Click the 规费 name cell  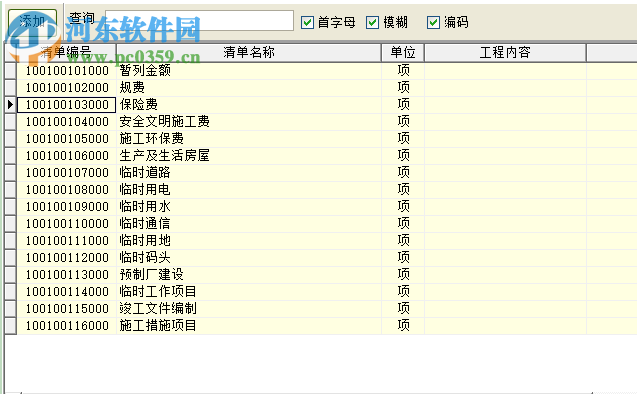point(249,88)
